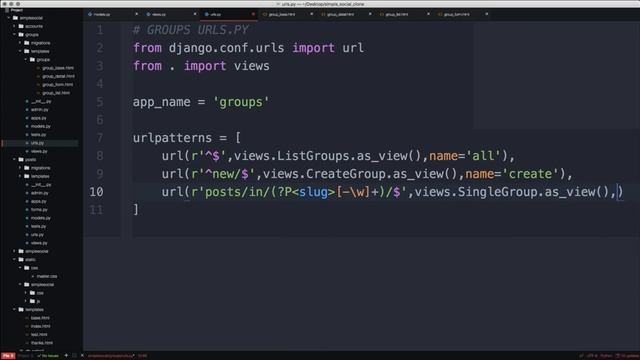This screenshot has width=640, height=360.
Task: Click the Project panel header
Action: coord(17,10)
